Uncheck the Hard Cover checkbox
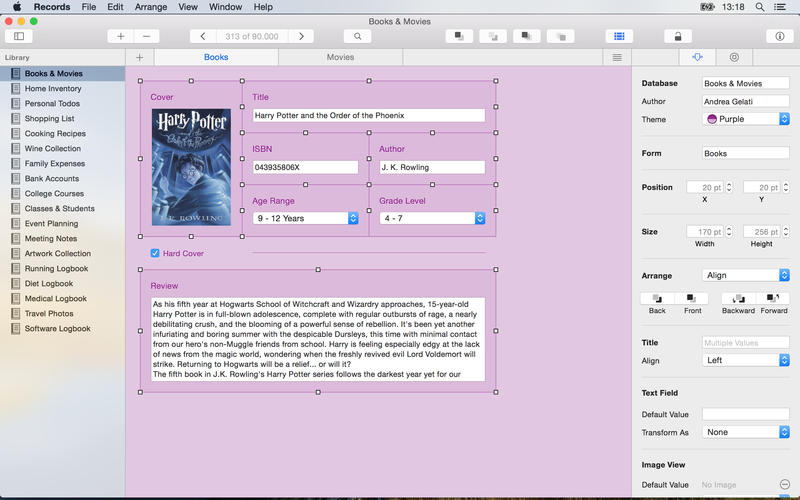This screenshot has width=800, height=500. [x=155, y=254]
